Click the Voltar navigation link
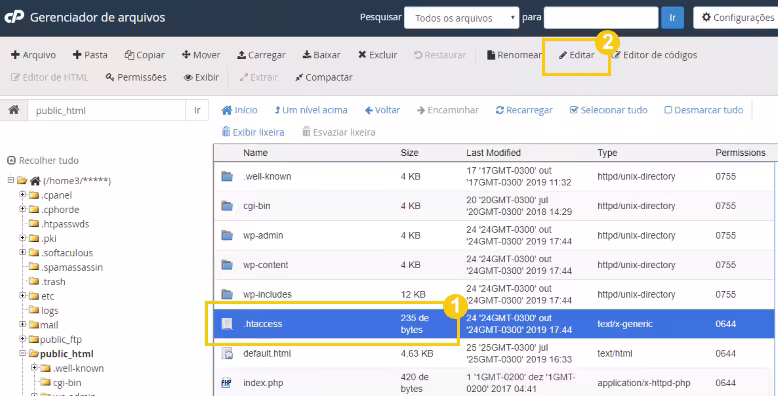 pos(382,110)
